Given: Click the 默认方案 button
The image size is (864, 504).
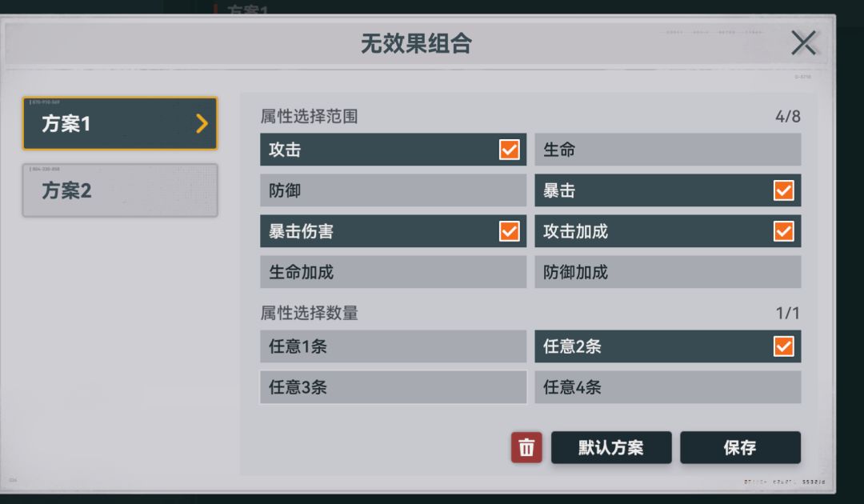Looking at the screenshot, I should coord(611,448).
